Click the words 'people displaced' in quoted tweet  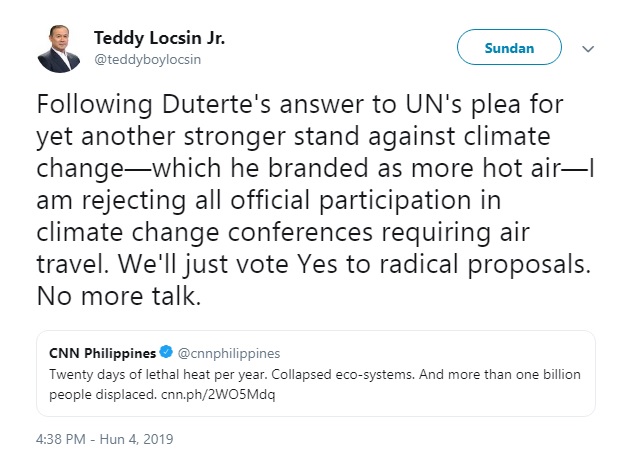tap(91, 393)
